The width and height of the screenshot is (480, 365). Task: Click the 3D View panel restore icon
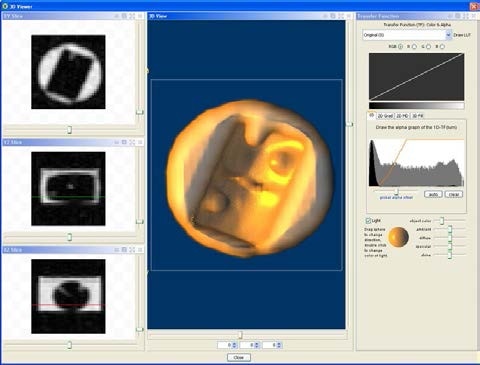click(333, 16)
